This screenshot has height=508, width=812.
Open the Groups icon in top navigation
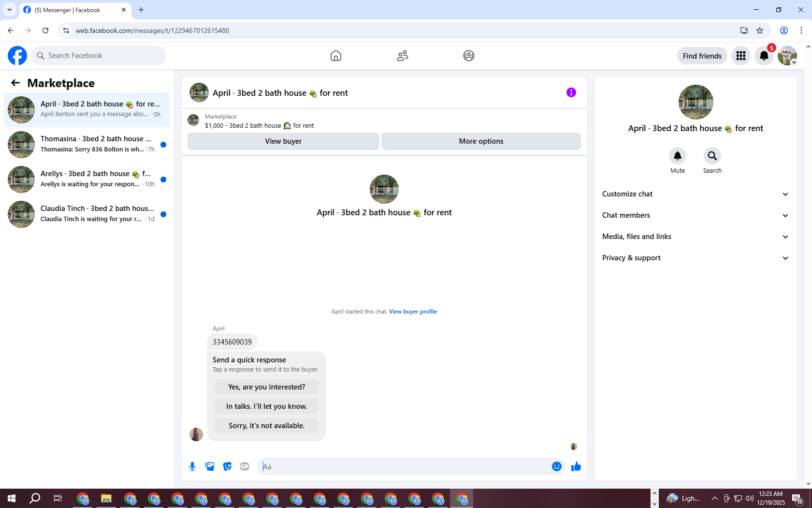[x=469, y=56]
